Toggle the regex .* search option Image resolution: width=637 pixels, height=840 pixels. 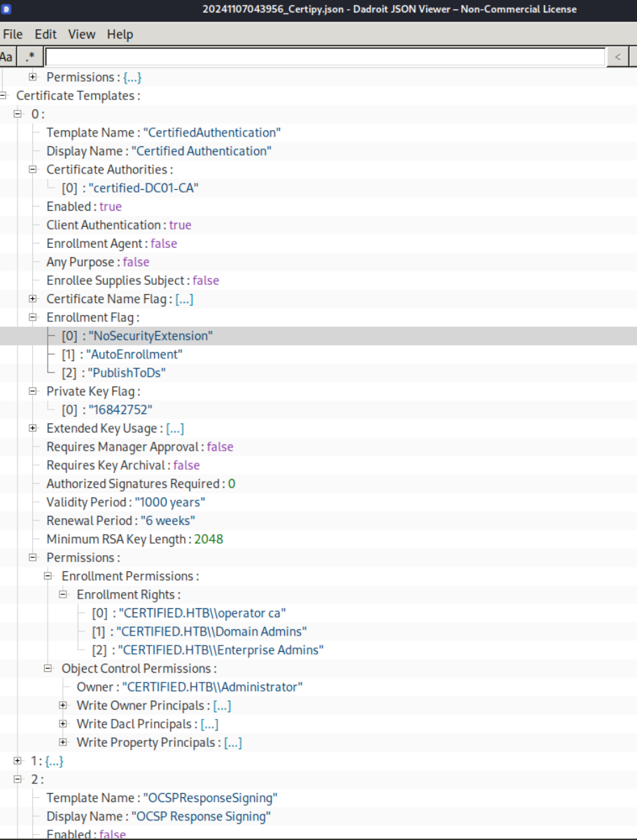click(x=29, y=57)
